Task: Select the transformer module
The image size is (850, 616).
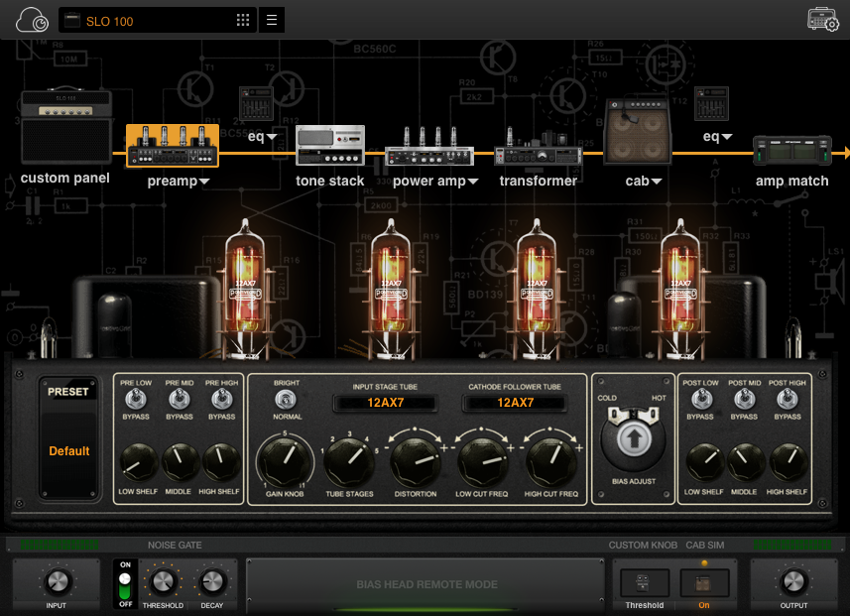Action: click(x=538, y=154)
